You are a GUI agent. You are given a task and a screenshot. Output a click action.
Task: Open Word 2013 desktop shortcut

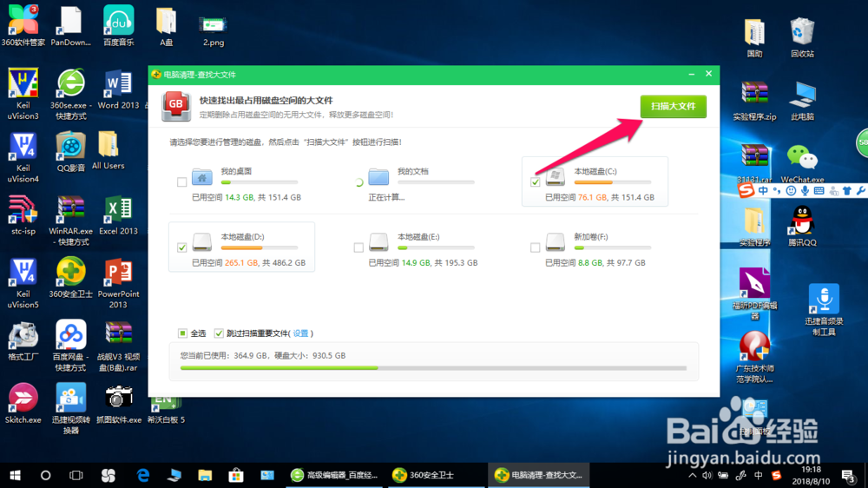click(x=118, y=89)
